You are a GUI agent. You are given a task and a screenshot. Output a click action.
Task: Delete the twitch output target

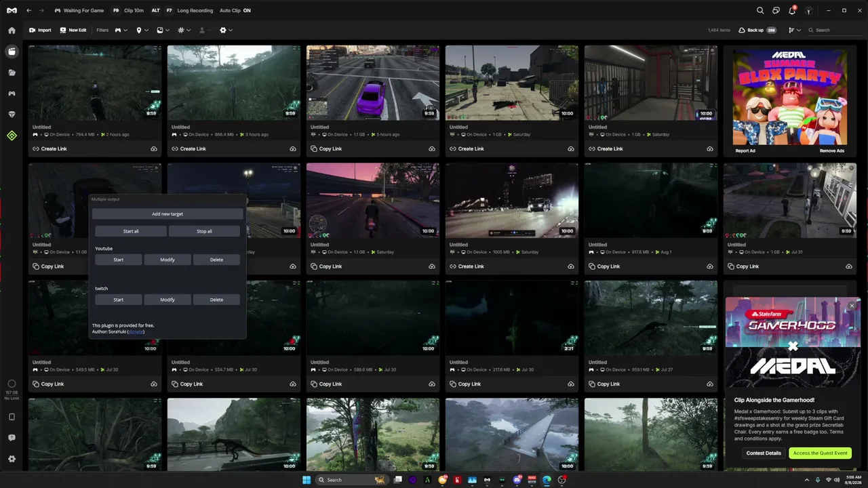216,300
